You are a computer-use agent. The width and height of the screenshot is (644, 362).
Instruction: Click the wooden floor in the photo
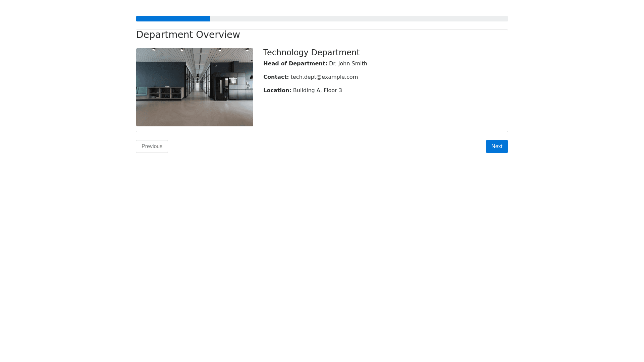pos(195,112)
